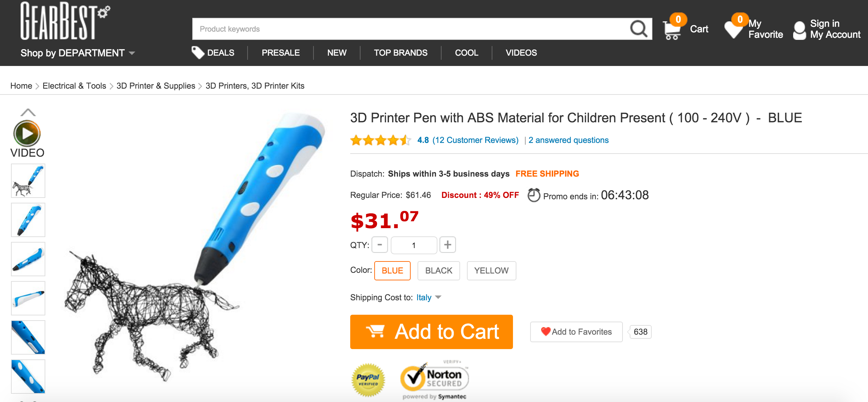Expand the Shop by DEPARTMENT menu
Image resolution: width=868 pixels, height=402 pixels.
point(77,53)
